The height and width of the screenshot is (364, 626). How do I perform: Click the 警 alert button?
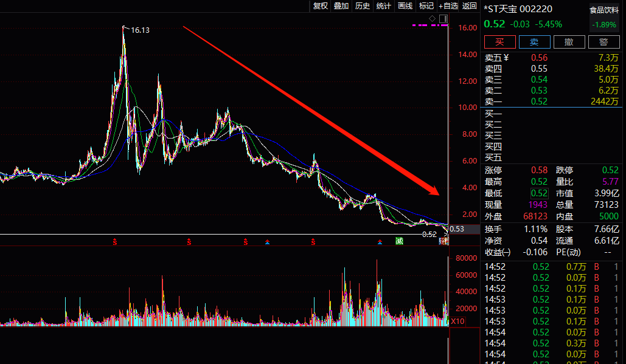(604, 42)
